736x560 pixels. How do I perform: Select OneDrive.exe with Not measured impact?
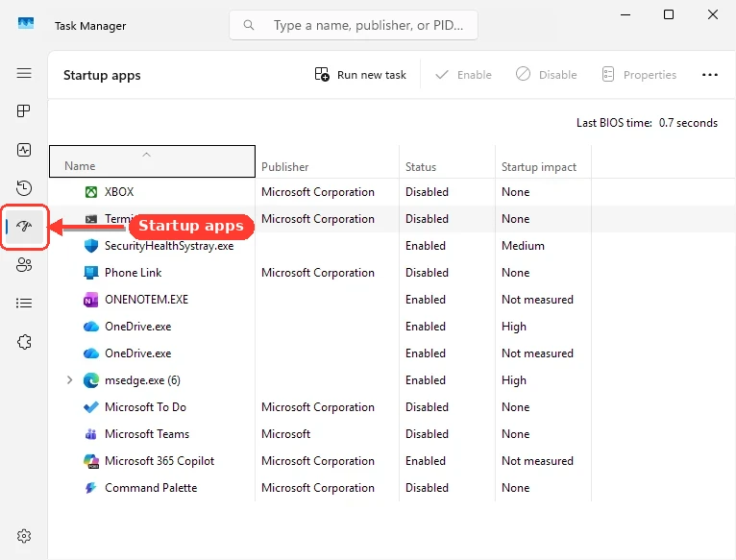pyautogui.click(x=138, y=353)
